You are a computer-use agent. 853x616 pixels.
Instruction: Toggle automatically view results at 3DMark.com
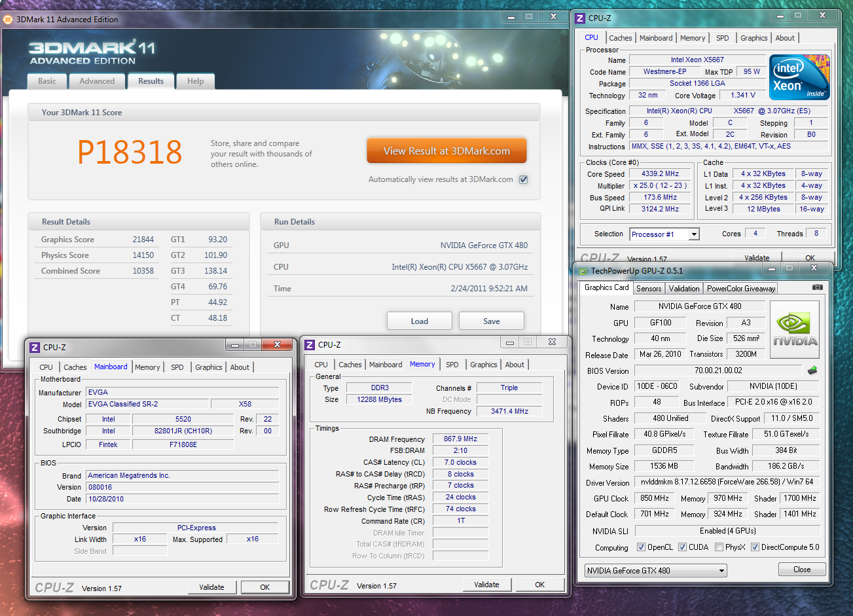pyautogui.click(x=523, y=180)
